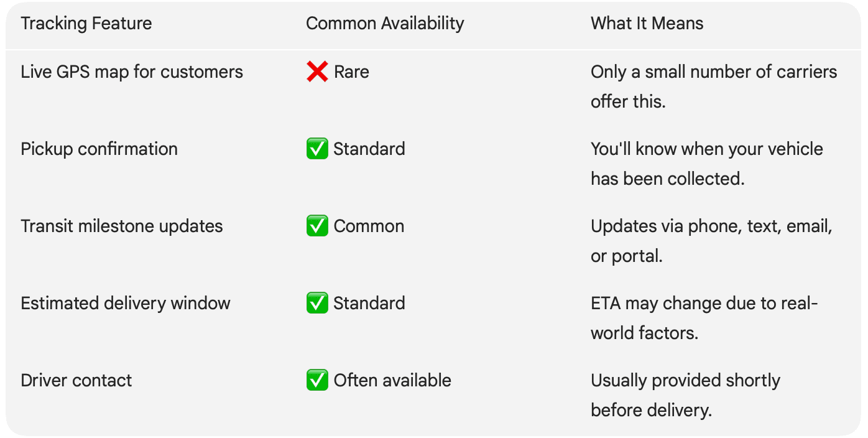Click the green checkmark beside Common
Image resolution: width=868 pixels, height=438 pixels.
[317, 226]
